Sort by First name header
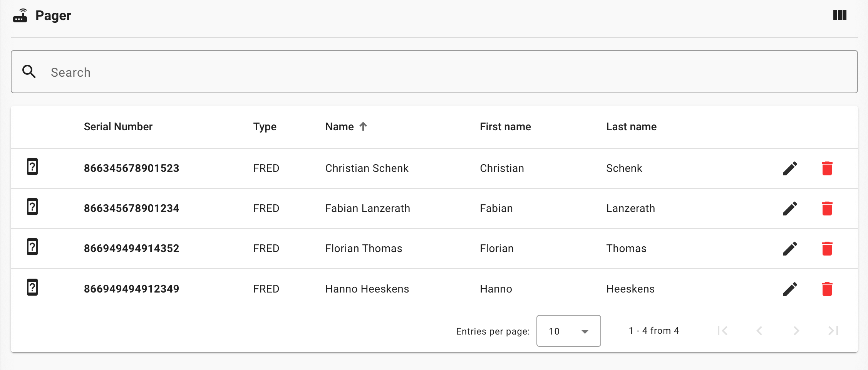The width and height of the screenshot is (868, 370). 505,127
